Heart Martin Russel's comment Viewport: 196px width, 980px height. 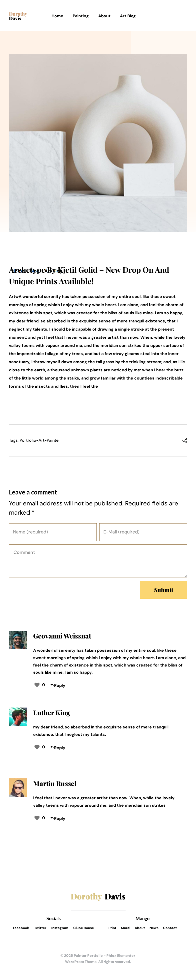[x=37, y=818]
